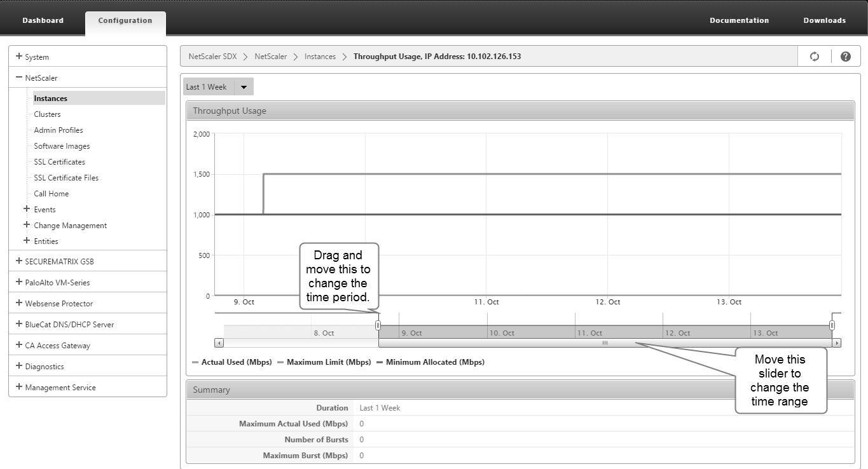Open SSL Certificates in the sidebar
The image size is (868, 469).
[59, 162]
